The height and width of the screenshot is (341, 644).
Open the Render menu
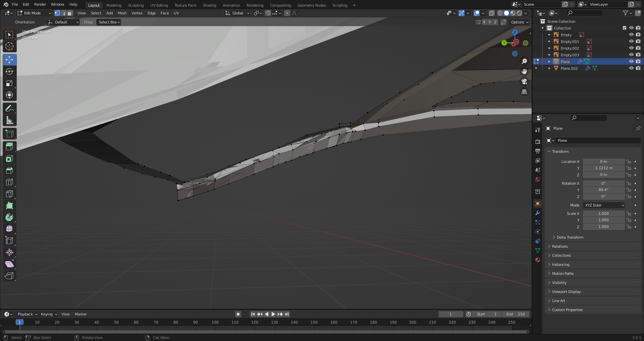[40, 4]
